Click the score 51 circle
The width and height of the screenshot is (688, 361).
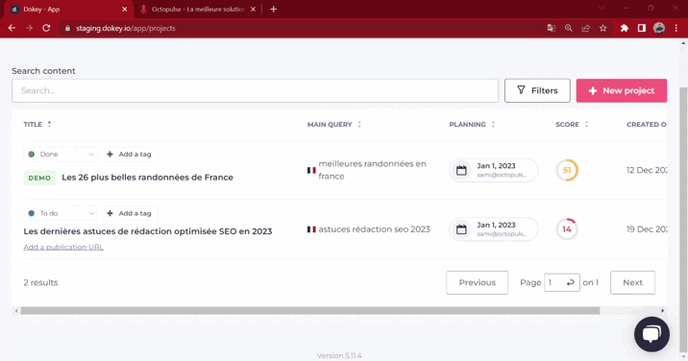(x=567, y=170)
